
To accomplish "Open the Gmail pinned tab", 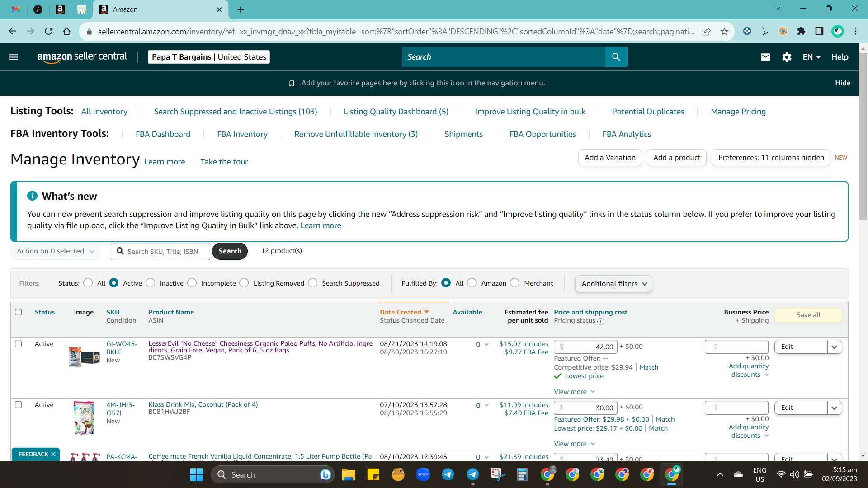I will 16,9.
